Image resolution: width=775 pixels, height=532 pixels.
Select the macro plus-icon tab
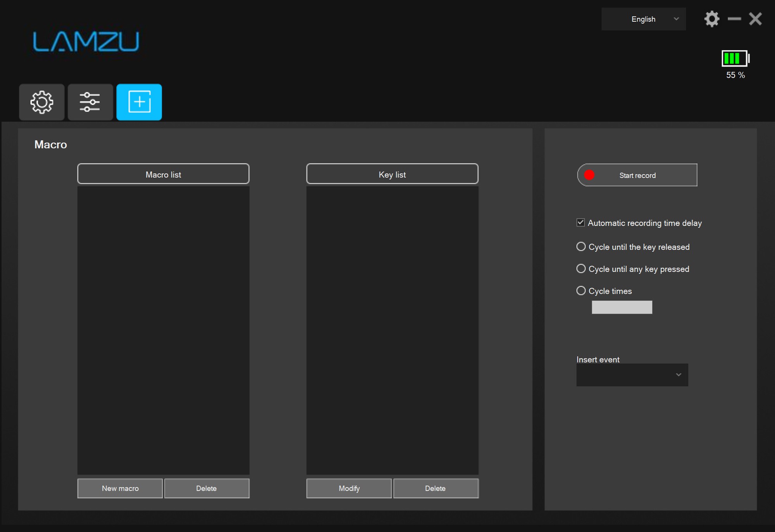[139, 102]
